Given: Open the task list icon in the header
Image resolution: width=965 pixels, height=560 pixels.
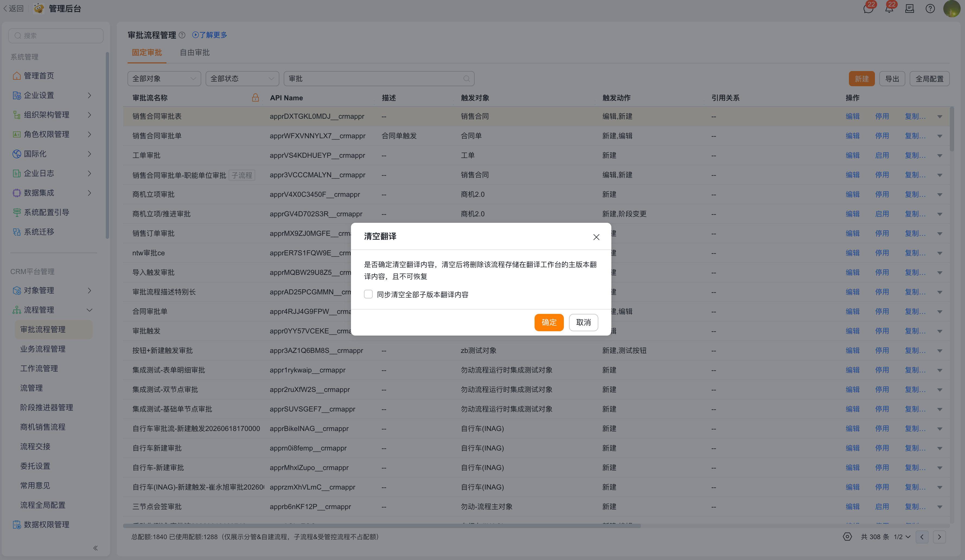Looking at the screenshot, I should click(x=909, y=9).
